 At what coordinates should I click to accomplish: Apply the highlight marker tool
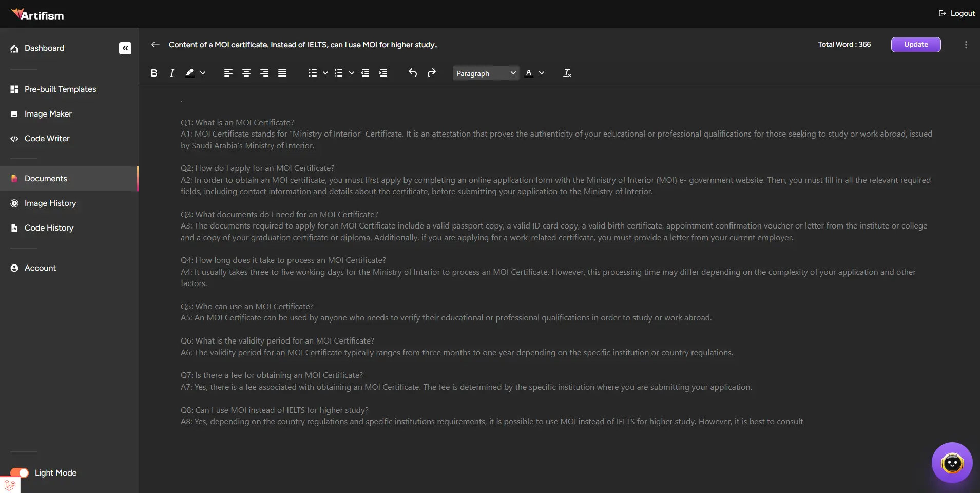tap(189, 73)
